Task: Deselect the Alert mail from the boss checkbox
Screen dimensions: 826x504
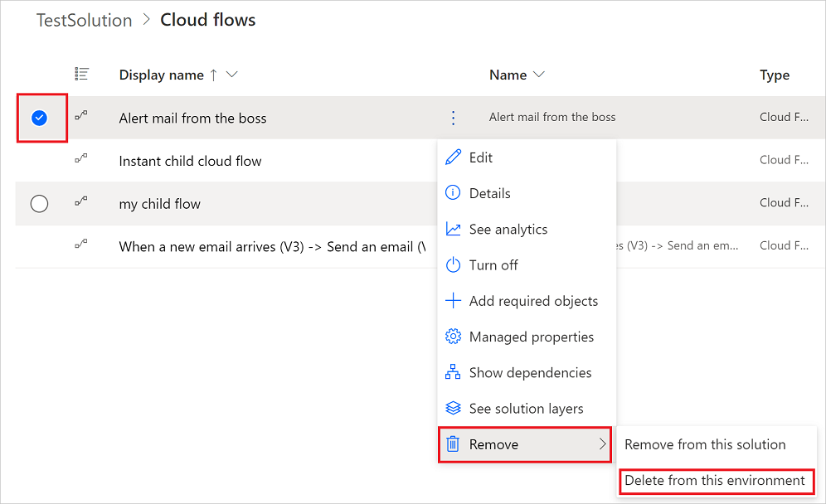Action: pyautogui.click(x=39, y=118)
